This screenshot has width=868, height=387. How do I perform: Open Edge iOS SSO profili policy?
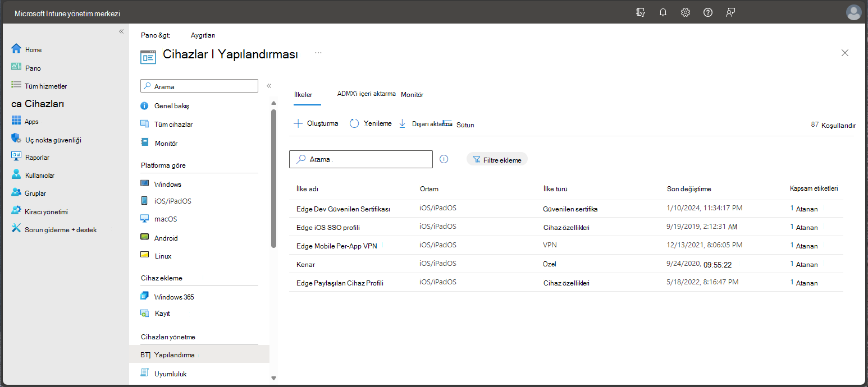328,227
